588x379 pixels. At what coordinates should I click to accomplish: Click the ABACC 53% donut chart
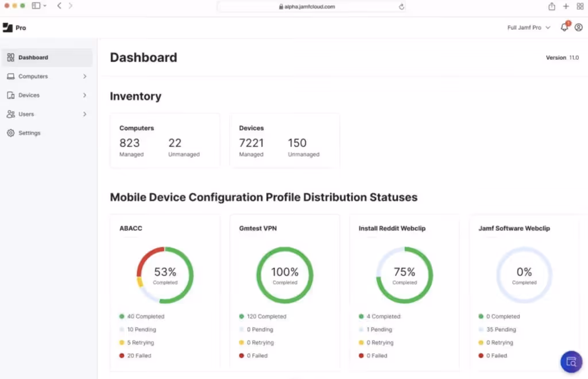click(165, 275)
